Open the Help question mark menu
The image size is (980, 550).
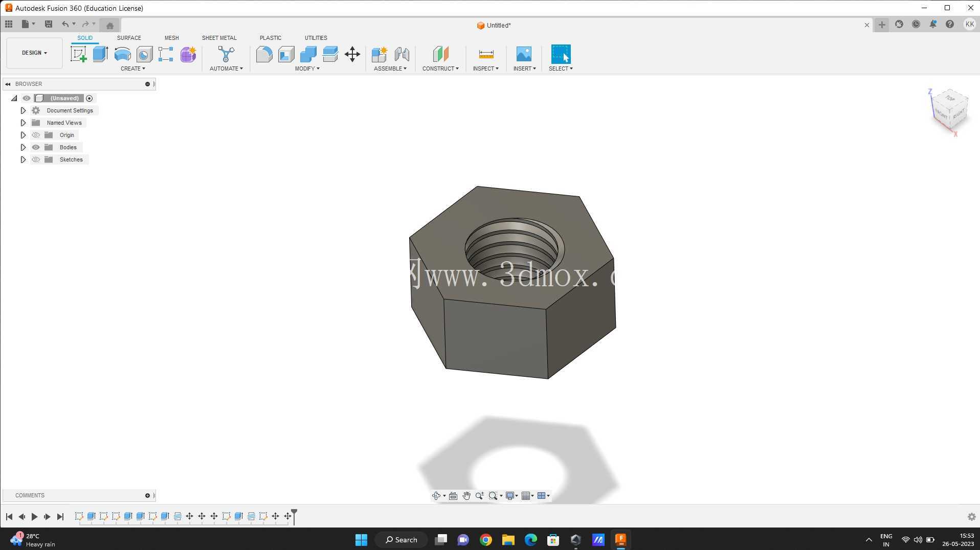click(950, 24)
